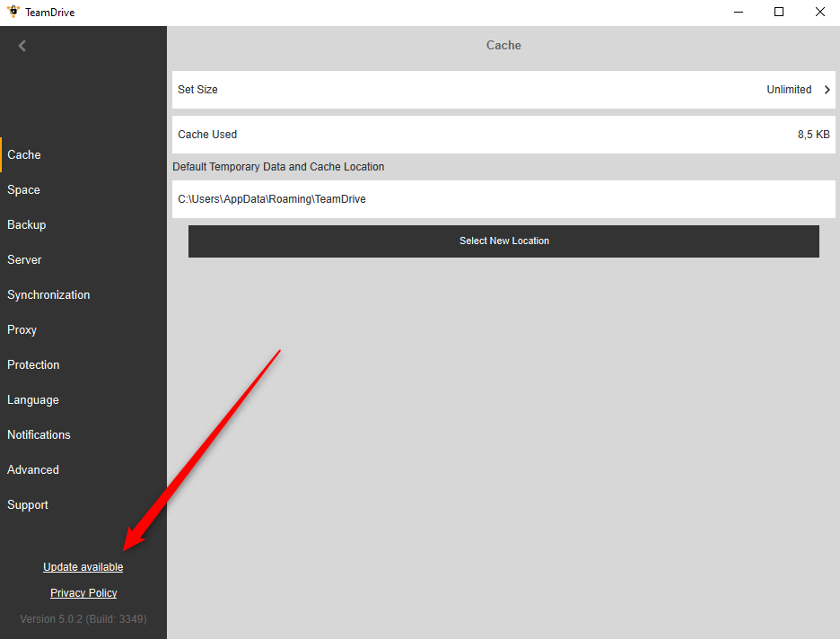Viewport: 840px width, 639px height.
Task: Open Language settings
Action: [x=83, y=400]
